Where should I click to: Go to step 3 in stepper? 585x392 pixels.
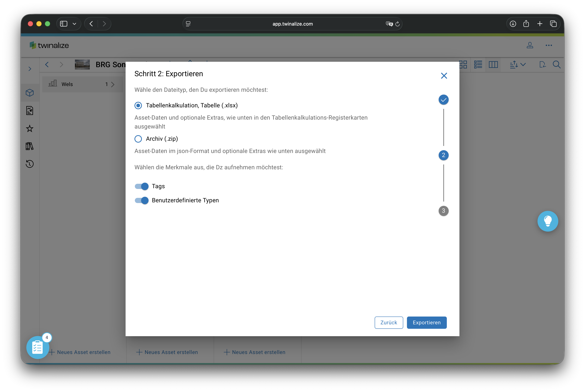443,211
